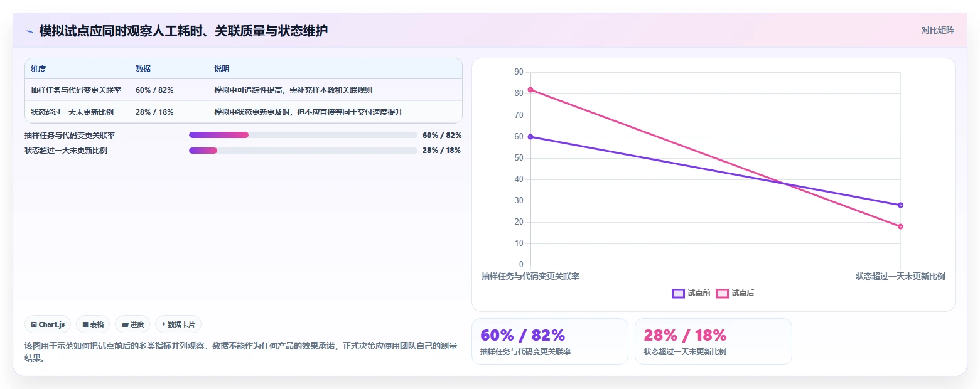Click the lightning icon beside the card title
This screenshot has height=389, width=980.
pos(30,31)
